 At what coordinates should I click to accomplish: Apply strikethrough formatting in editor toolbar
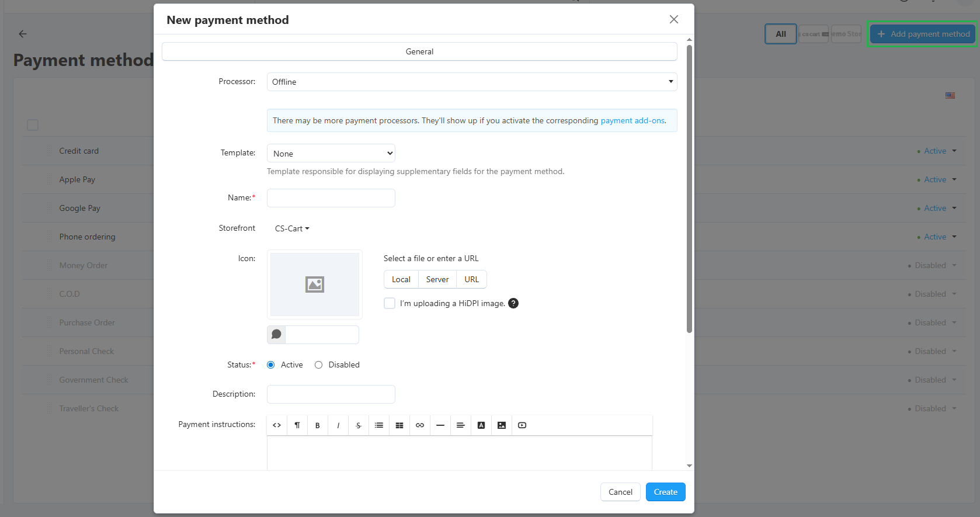(359, 425)
